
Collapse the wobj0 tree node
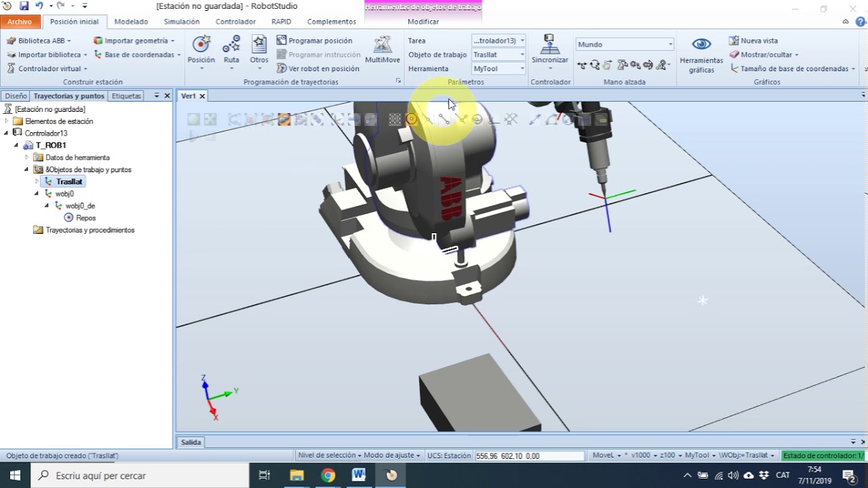37,194
